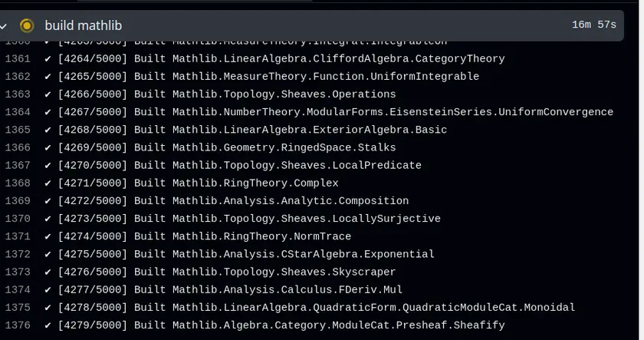Click checkmark beside UniformIntegrable log line
Image resolution: width=644 pixels, height=340 pixels.
pos(48,77)
